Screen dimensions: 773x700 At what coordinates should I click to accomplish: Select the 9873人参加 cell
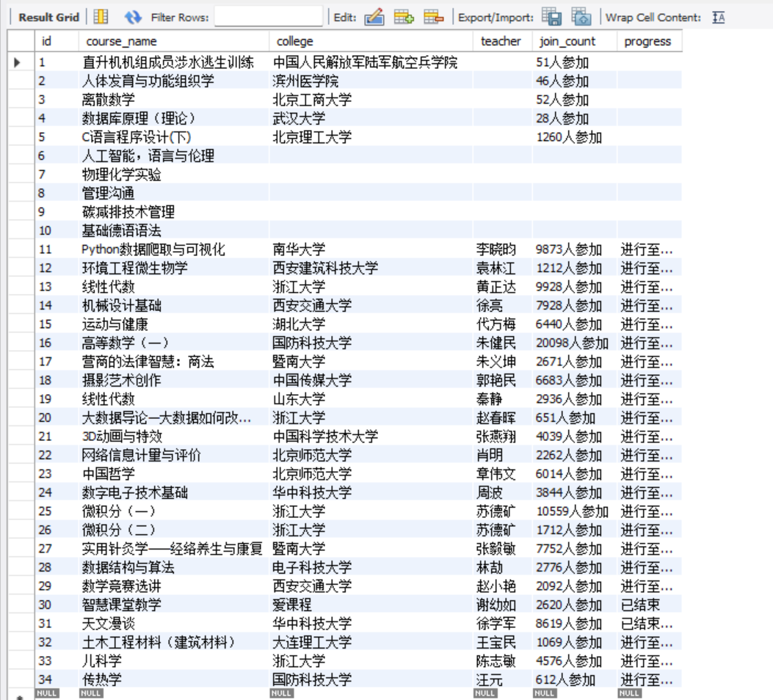pos(575,249)
